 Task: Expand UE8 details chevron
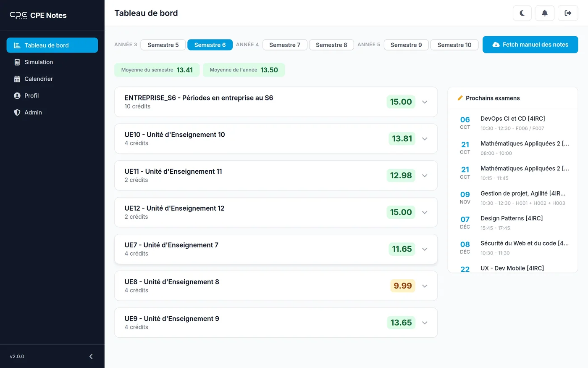coord(425,286)
